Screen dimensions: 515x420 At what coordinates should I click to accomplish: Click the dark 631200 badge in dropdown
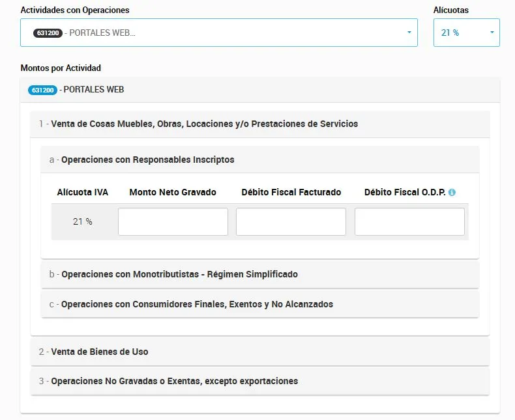click(48, 33)
